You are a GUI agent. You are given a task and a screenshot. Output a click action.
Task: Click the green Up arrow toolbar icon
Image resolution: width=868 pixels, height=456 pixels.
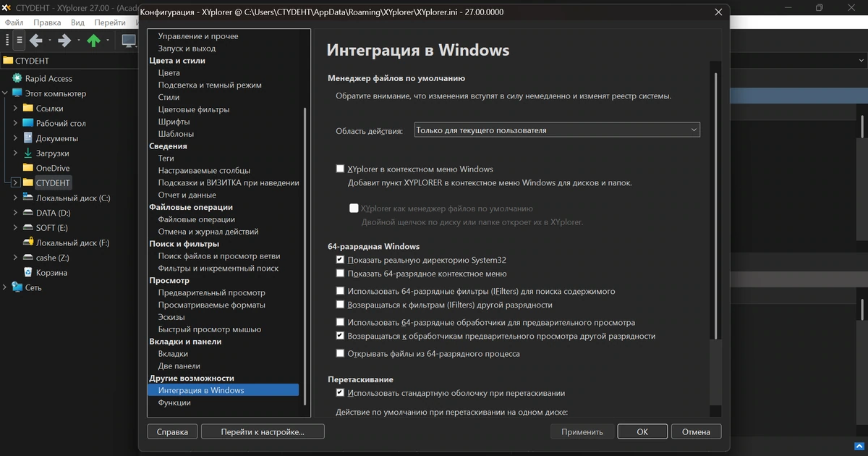93,41
